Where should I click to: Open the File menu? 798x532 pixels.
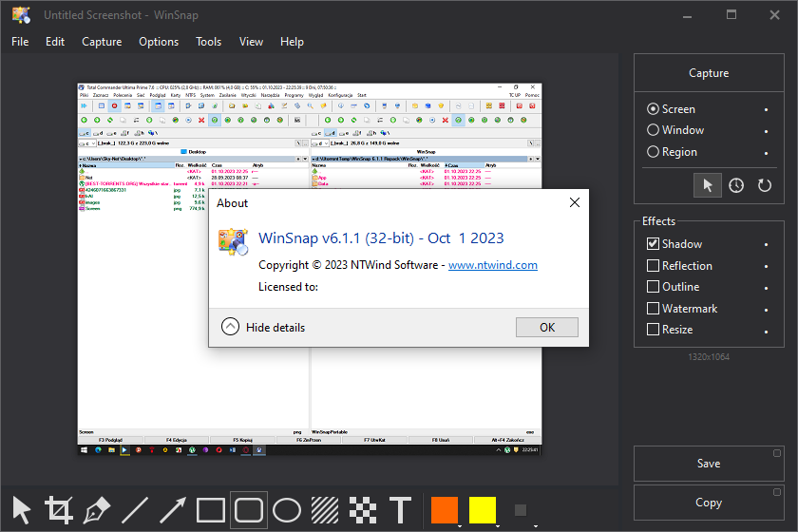tap(20, 42)
